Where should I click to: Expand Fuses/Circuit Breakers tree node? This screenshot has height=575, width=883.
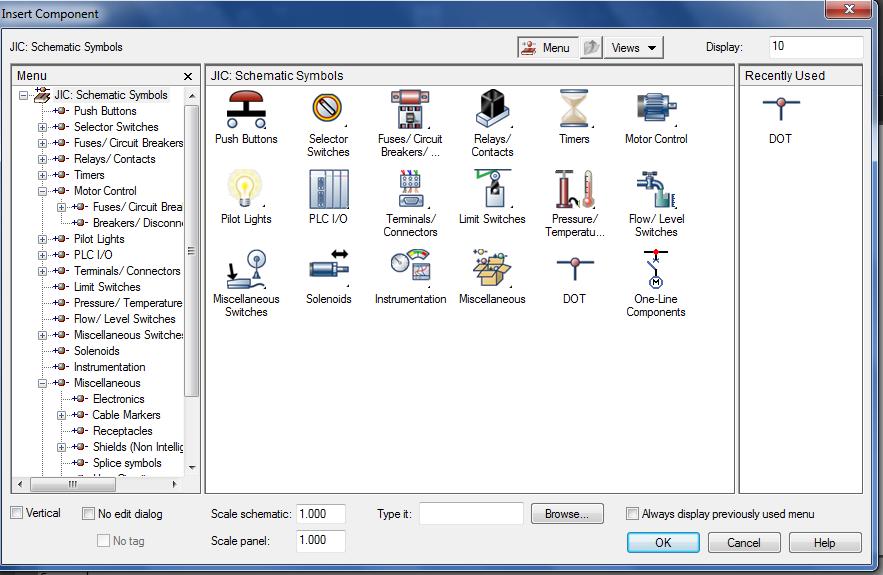[x=42, y=143]
